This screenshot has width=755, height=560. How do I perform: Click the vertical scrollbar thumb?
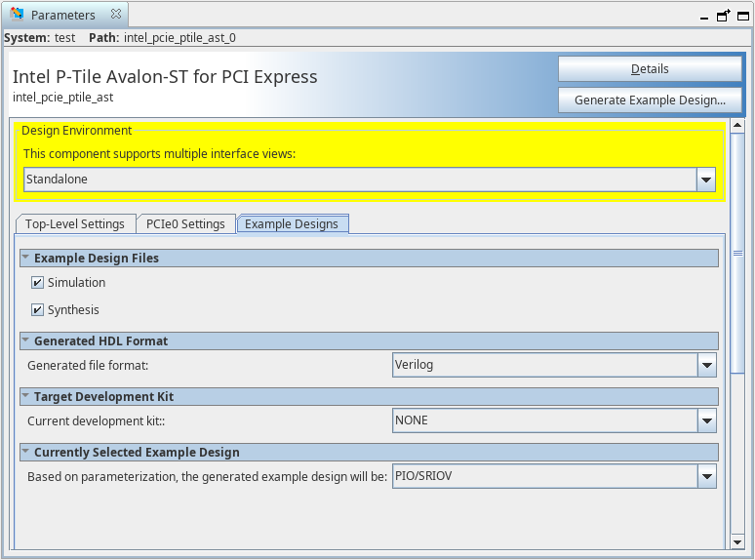pos(737,253)
